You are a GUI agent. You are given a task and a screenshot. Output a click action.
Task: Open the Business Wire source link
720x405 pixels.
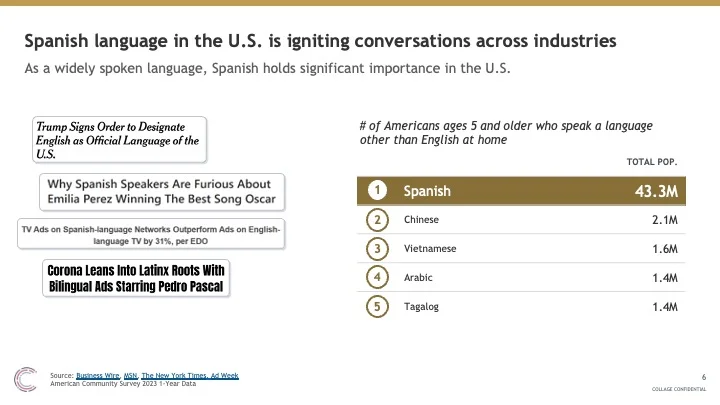click(98, 376)
